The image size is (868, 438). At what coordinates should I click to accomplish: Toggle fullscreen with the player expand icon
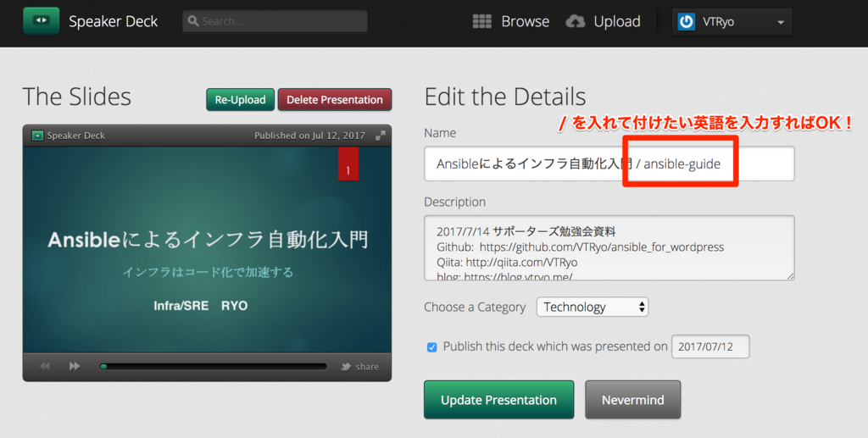(x=381, y=136)
